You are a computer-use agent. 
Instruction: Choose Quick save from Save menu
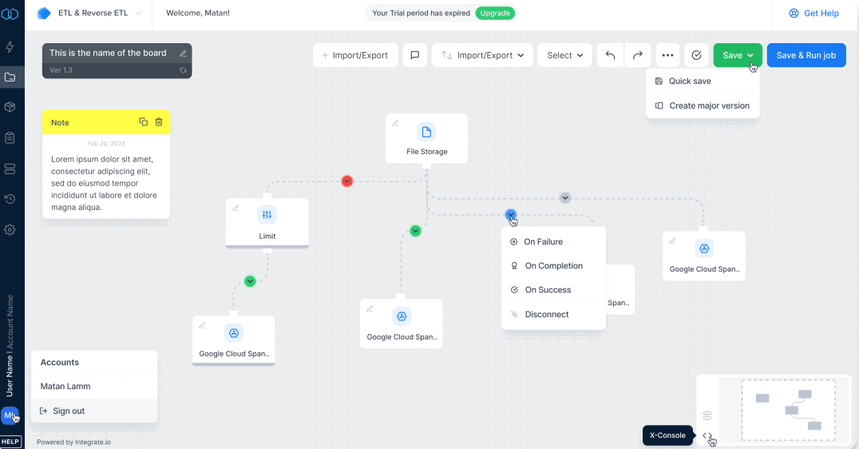pyautogui.click(x=689, y=81)
